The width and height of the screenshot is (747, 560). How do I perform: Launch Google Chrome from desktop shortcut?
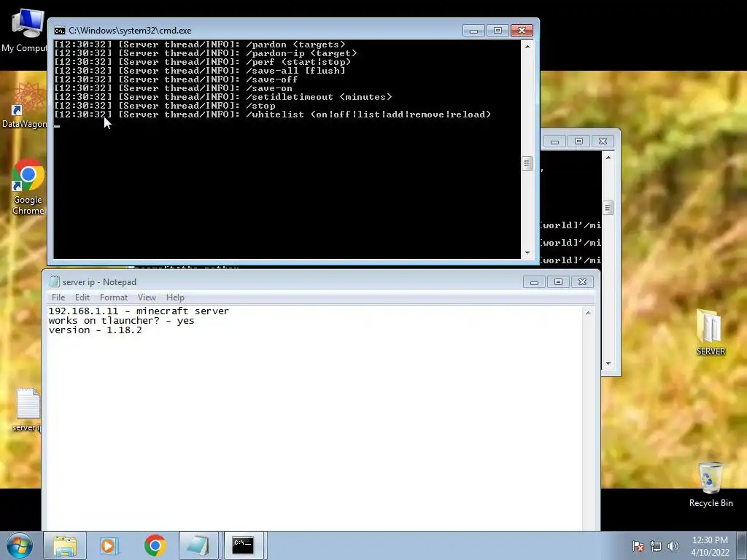point(28,187)
